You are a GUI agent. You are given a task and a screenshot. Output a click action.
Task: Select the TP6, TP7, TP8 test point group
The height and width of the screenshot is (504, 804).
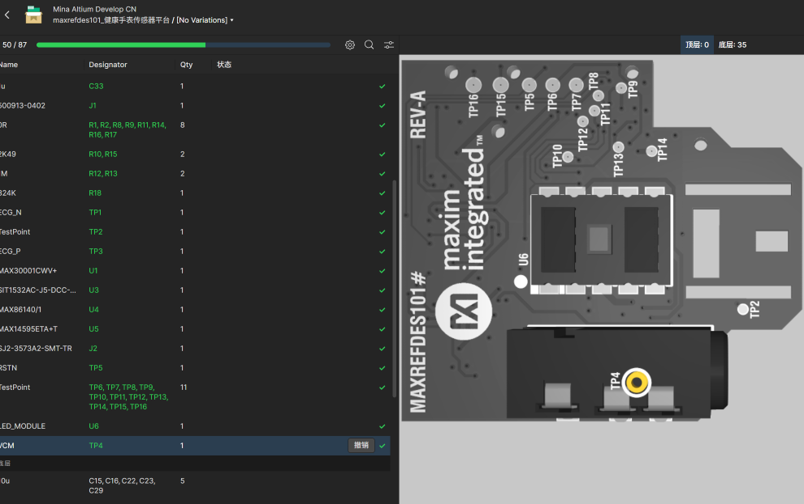pyautogui.click(x=128, y=397)
